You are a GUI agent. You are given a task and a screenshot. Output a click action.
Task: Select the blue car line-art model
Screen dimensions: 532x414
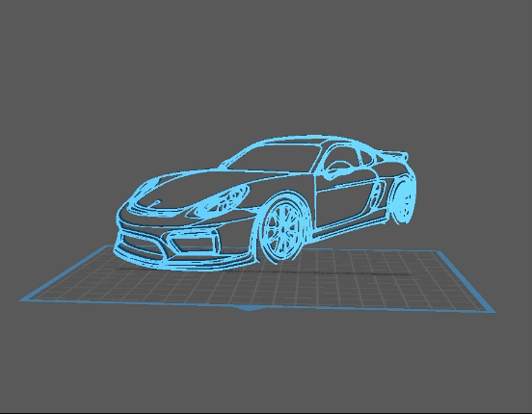pos(266,203)
